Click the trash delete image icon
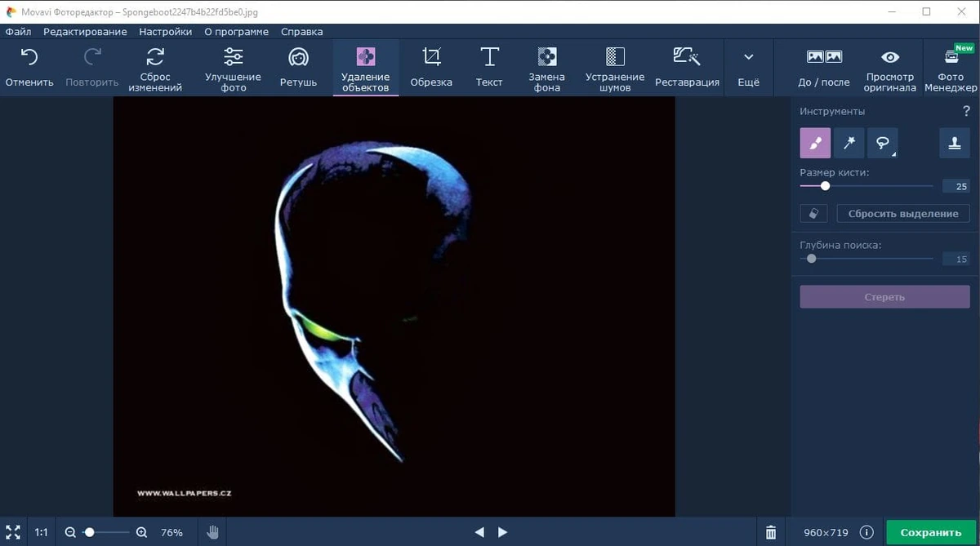The height and width of the screenshot is (546, 980). click(x=771, y=532)
